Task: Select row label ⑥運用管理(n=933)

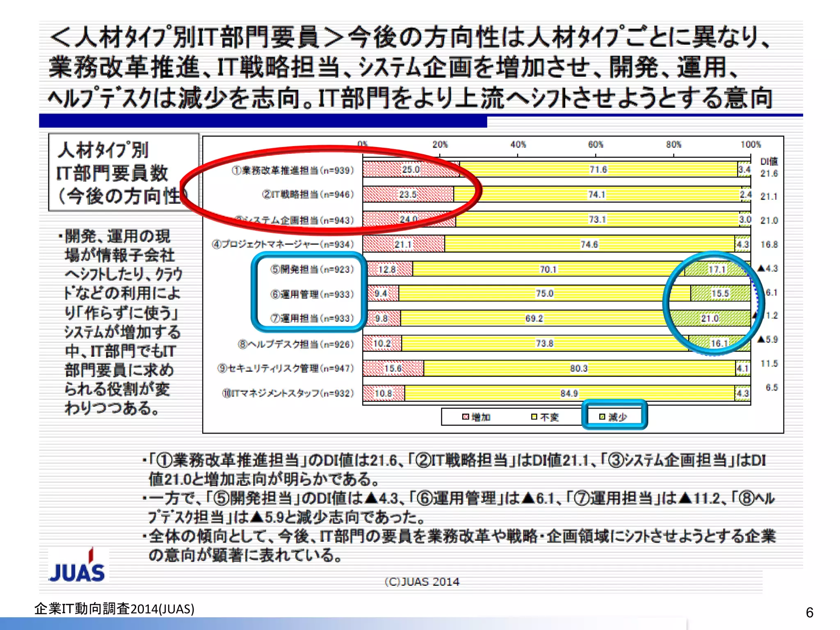Action: (x=312, y=294)
